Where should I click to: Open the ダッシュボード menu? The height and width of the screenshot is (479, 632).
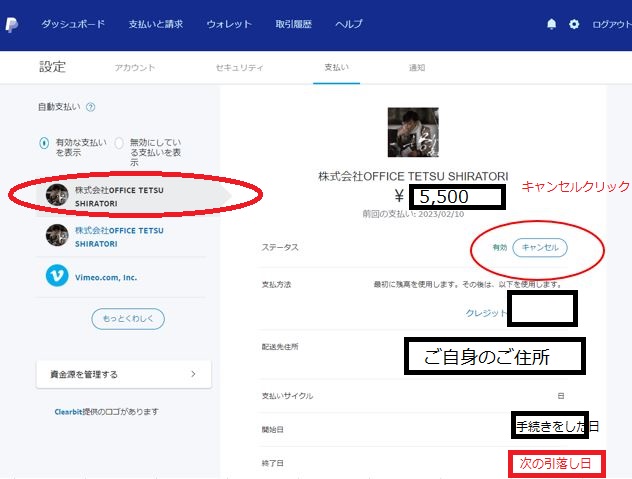point(72,23)
